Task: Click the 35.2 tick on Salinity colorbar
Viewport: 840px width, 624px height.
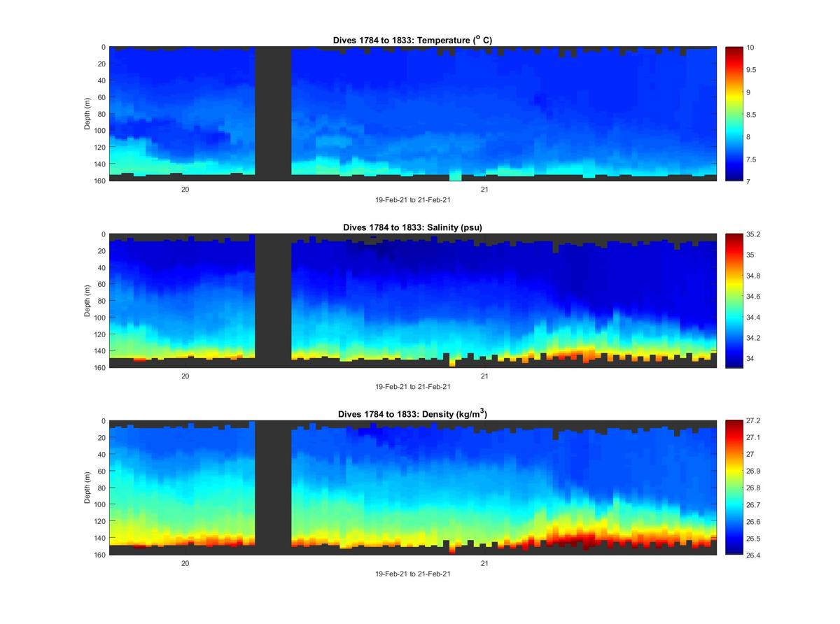Action: [755, 234]
